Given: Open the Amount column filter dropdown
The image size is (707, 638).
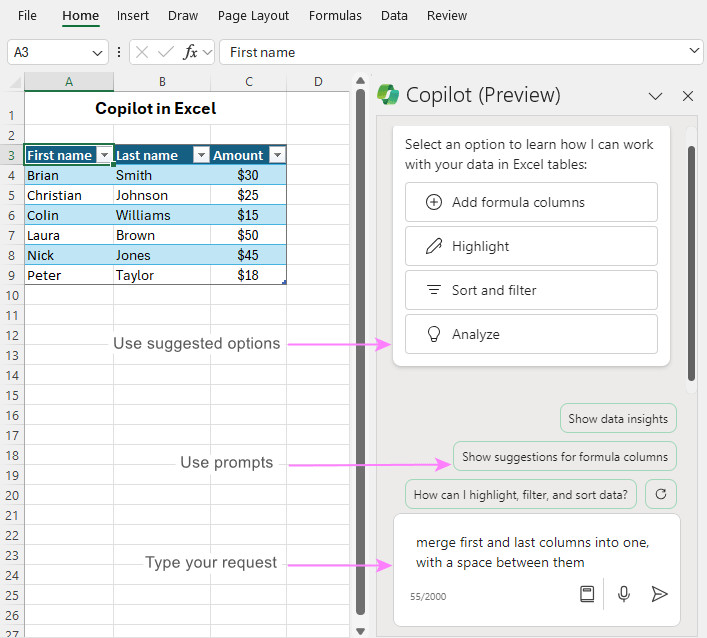Looking at the screenshot, I should click(x=277, y=155).
